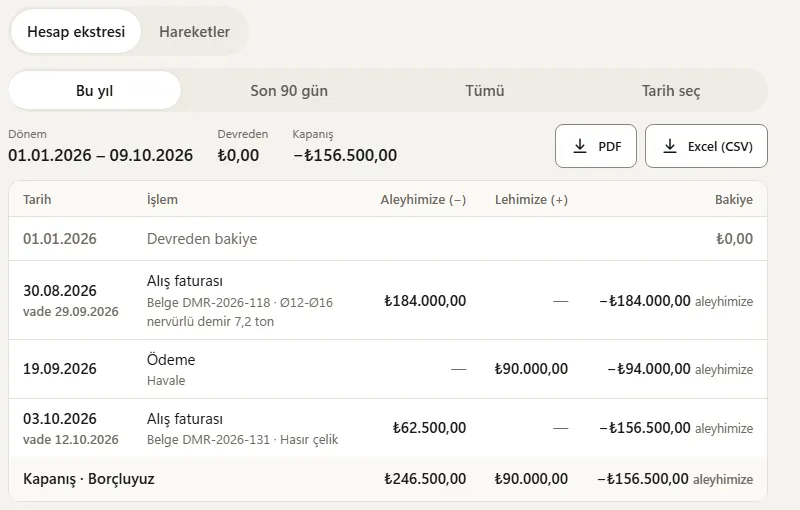Click the −₺94.000,00 aleyhimize balance
This screenshot has height=510, width=800.
point(680,369)
